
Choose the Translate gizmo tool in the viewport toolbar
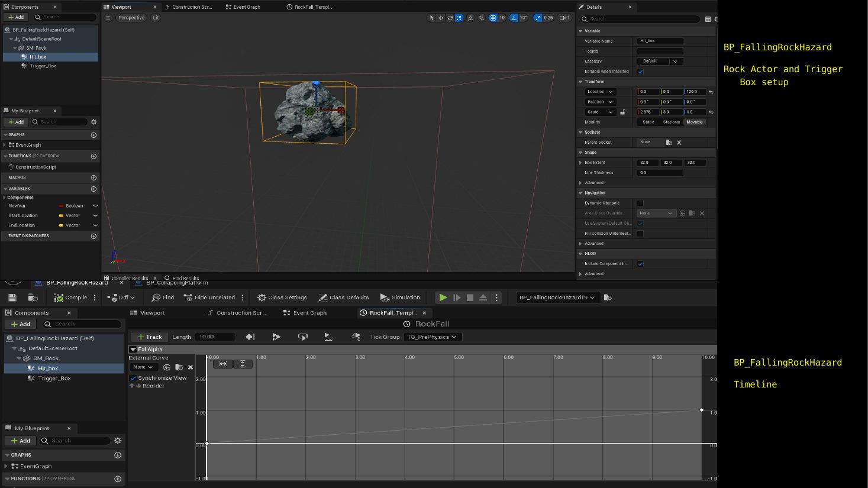[441, 18]
